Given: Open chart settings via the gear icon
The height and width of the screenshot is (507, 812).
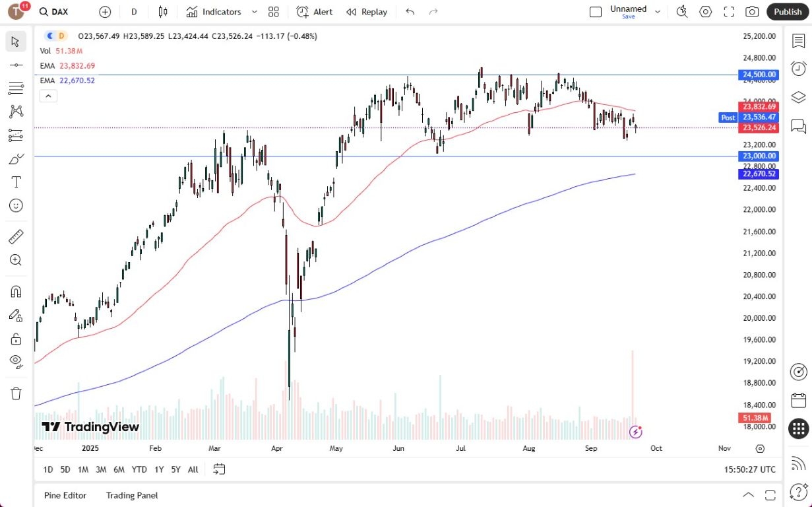Looking at the screenshot, I should [705, 11].
